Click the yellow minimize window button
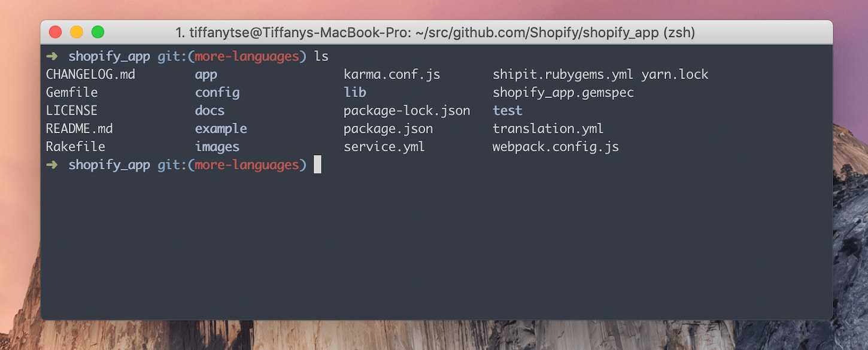This screenshot has height=350, width=868. (77, 32)
